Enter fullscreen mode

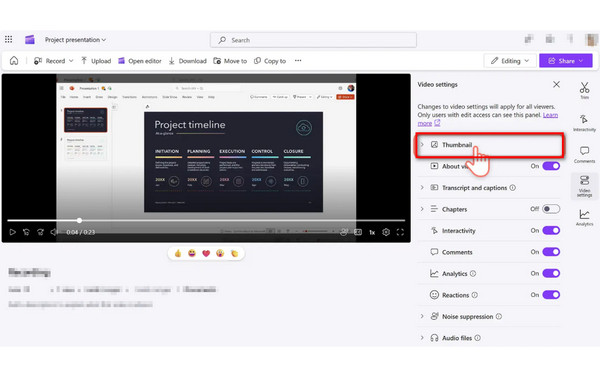400,232
